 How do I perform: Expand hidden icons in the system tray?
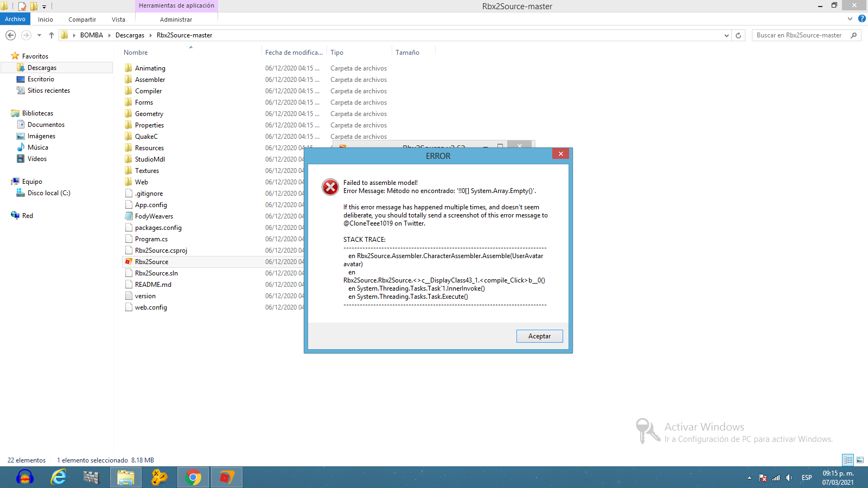point(749,478)
